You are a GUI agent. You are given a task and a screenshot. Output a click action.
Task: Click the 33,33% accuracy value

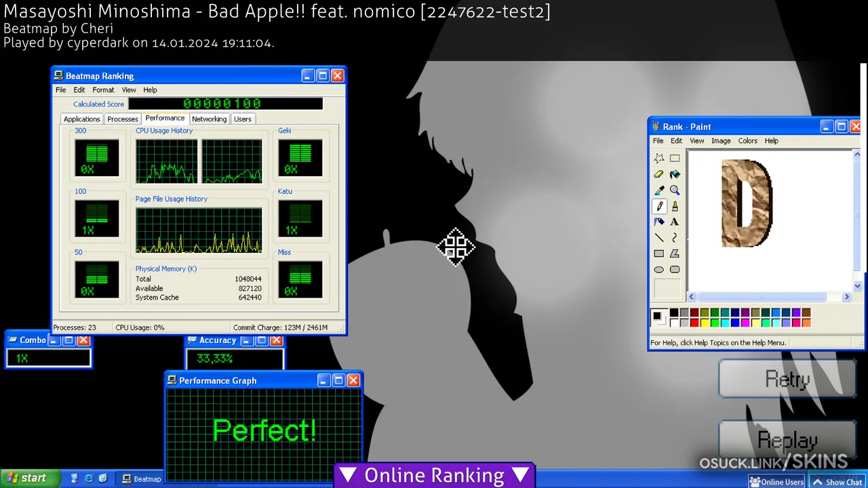click(214, 359)
